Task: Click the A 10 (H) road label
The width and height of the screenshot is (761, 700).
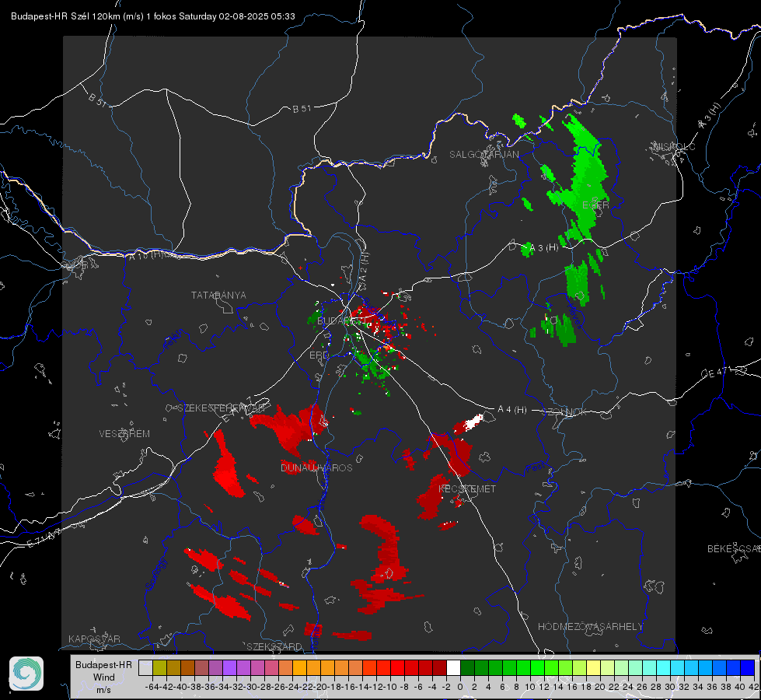Action: (x=145, y=254)
